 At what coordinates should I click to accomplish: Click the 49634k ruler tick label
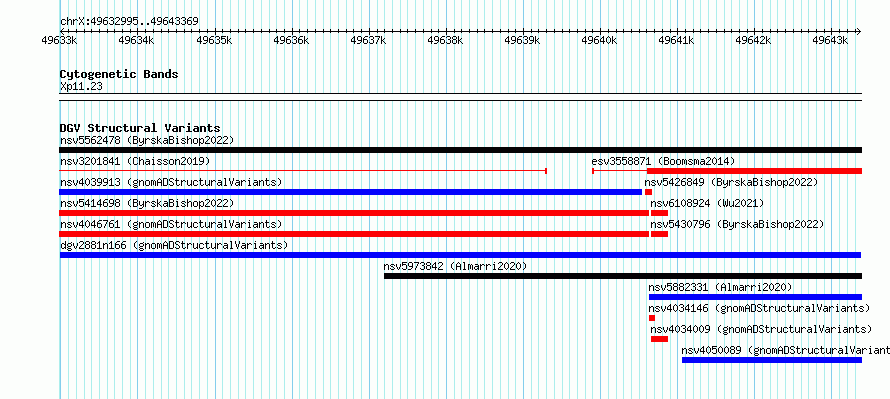click(137, 40)
